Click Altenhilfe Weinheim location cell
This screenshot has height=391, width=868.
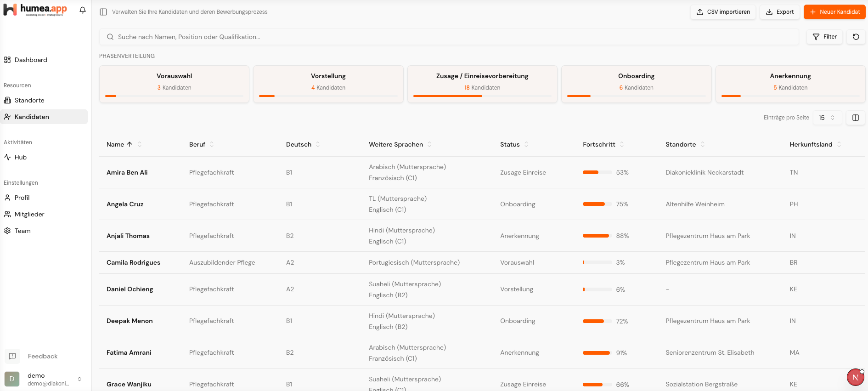[695, 204]
